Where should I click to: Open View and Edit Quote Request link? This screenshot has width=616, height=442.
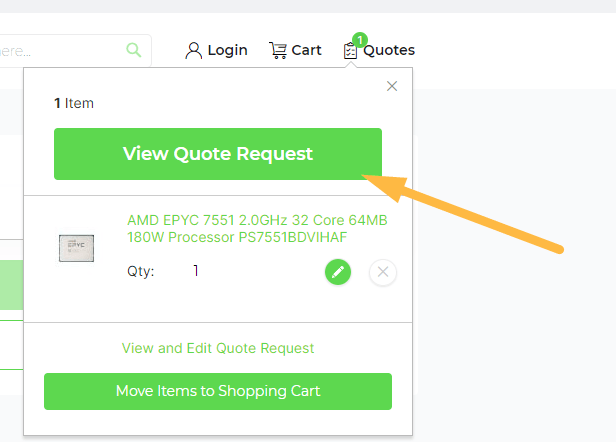click(x=218, y=348)
